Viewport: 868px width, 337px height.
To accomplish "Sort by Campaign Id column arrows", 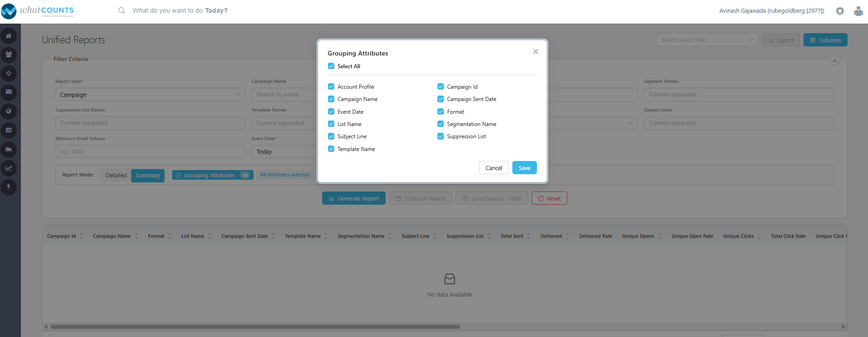I will [x=81, y=236].
